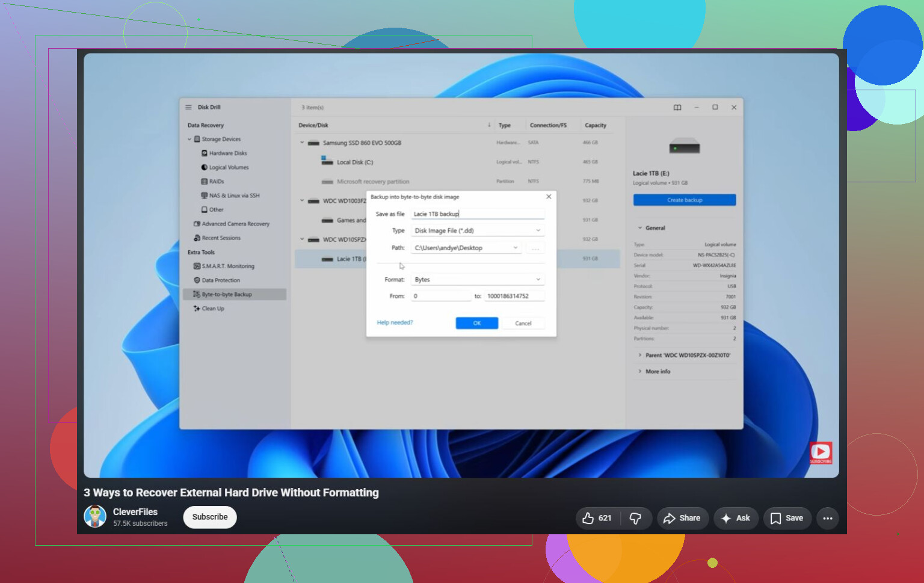
Task: Subscribe to the CleverFiles channel
Action: click(210, 517)
